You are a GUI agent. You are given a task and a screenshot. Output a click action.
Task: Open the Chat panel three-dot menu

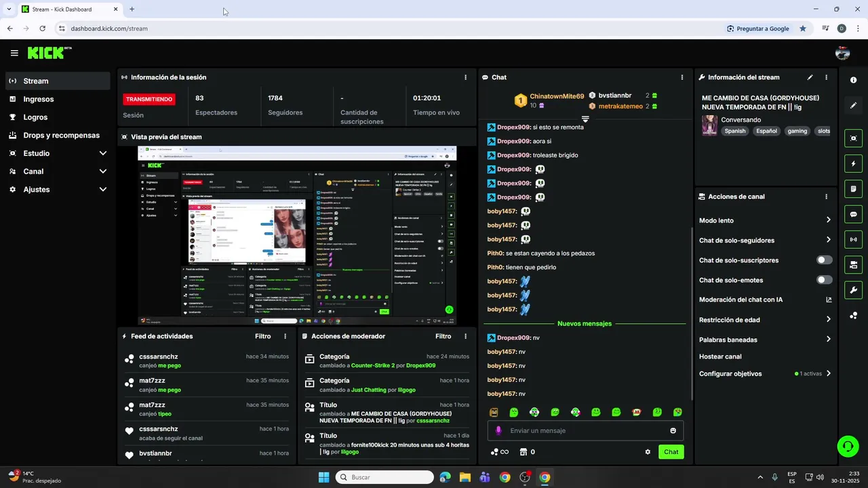(x=682, y=77)
